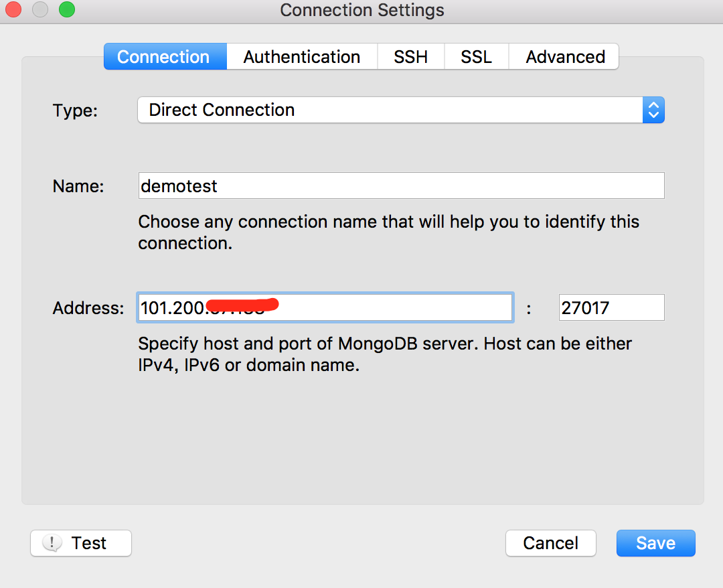The height and width of the screenshot is (588, 723).
Task: Select the port field showing 27017
Action: point(611,308)
